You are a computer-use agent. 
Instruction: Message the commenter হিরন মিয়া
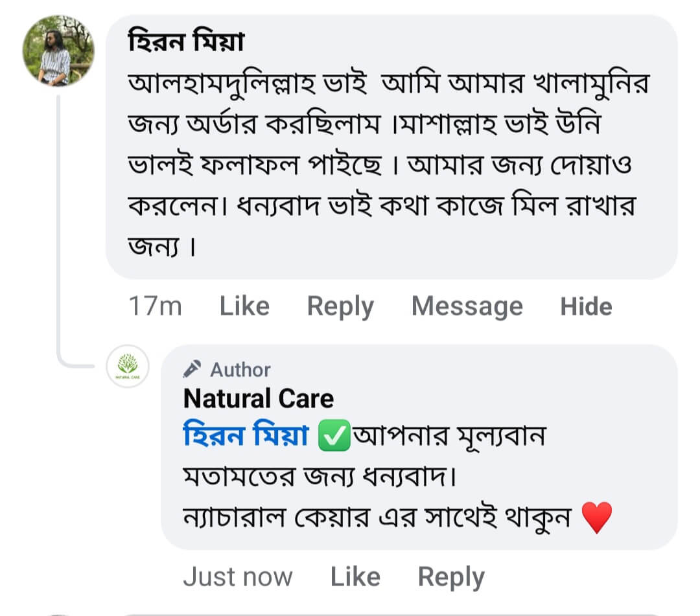coord(467,306)
